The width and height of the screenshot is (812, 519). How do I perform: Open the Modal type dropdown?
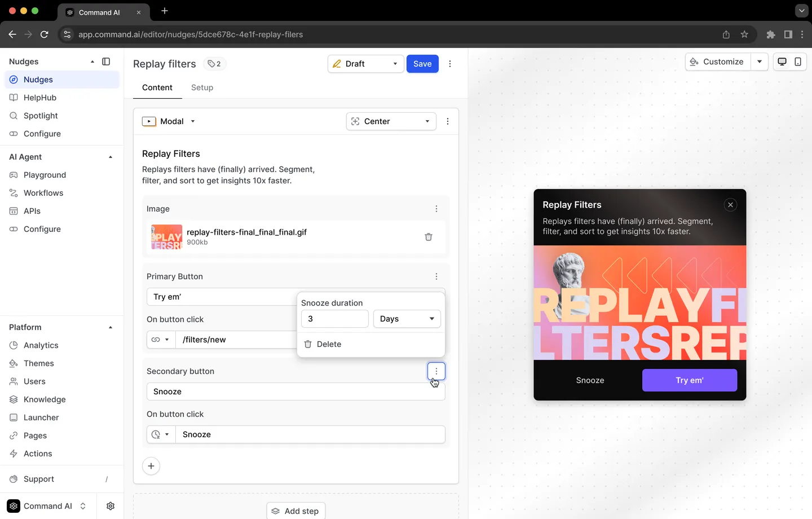169,121
